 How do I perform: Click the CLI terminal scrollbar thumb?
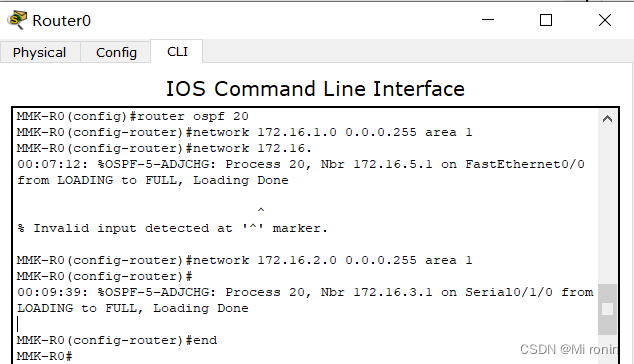click(607, 309)
